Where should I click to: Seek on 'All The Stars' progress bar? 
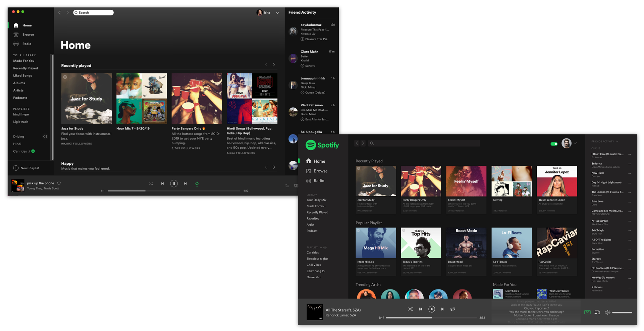pyautogui.click(x=431, y=318)
